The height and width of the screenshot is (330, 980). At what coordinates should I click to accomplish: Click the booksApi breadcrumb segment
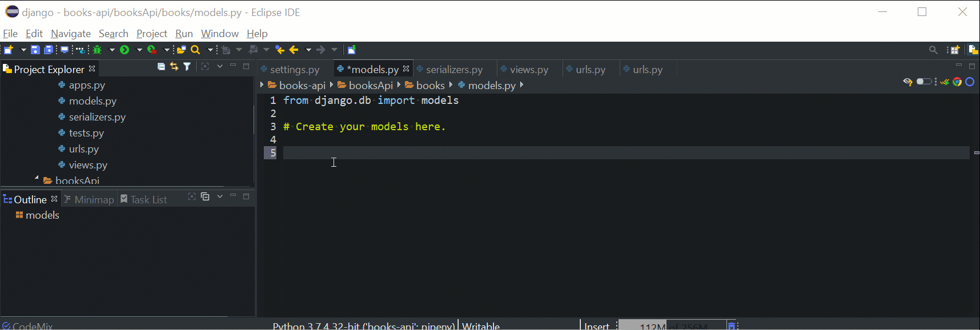point(371,85)
